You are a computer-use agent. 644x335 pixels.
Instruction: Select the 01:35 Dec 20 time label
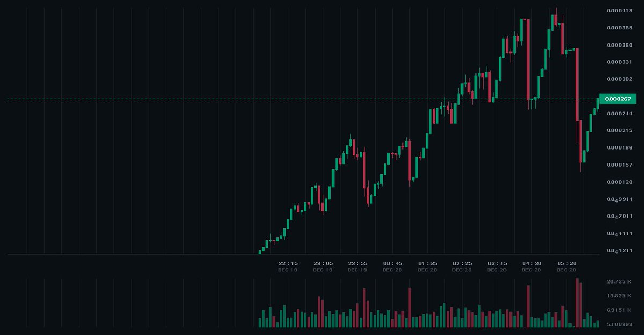pyautogui.click(x=427, y=266)
